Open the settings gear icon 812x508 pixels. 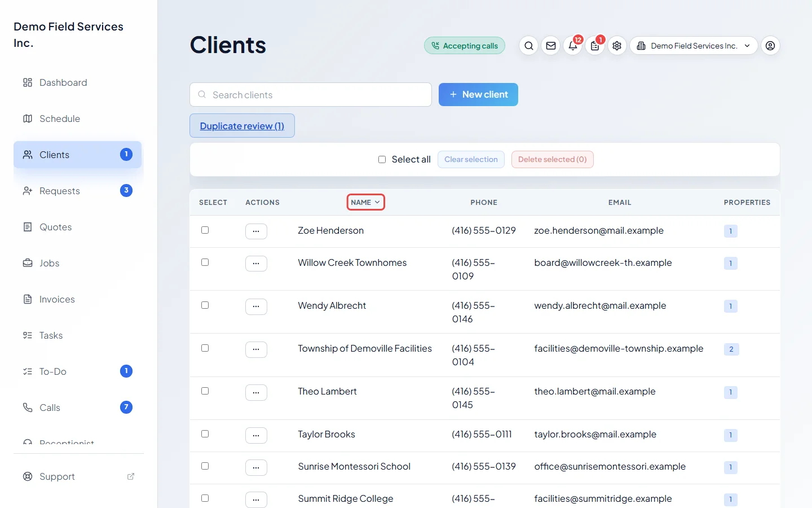click(x=617, y=46)
